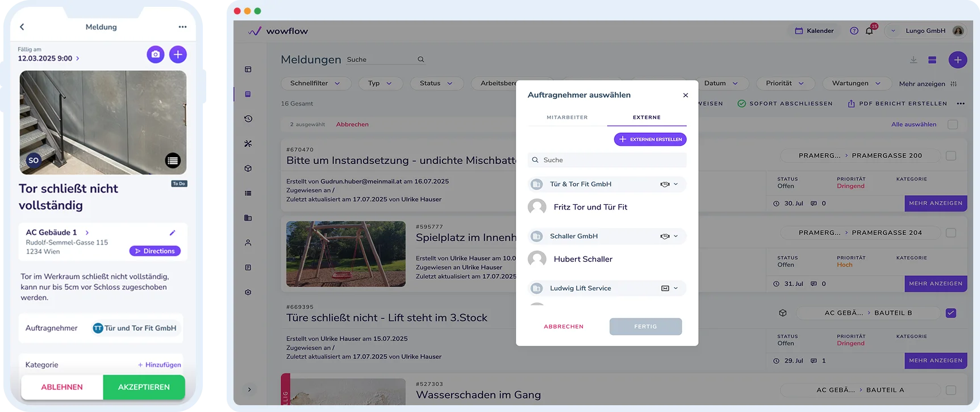Expand the Typ filter dropdown
Image resolution: width=980 pixels, height=412 pixels.
(381, 83)
